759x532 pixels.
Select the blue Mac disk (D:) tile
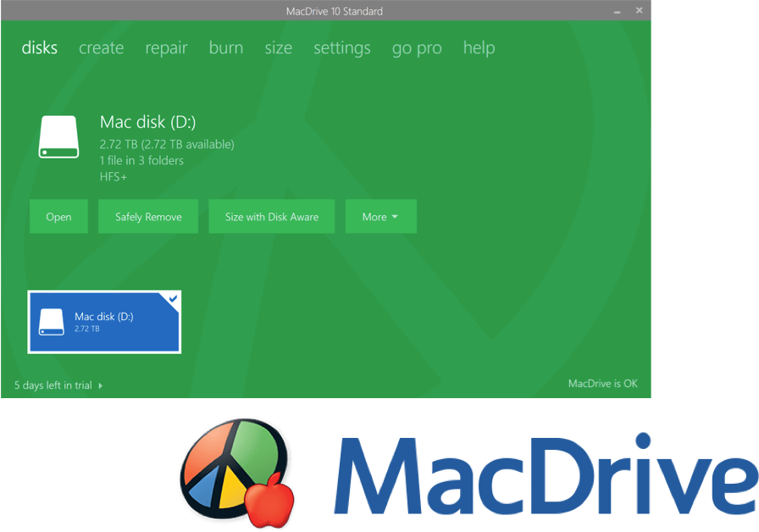point(104,322)
